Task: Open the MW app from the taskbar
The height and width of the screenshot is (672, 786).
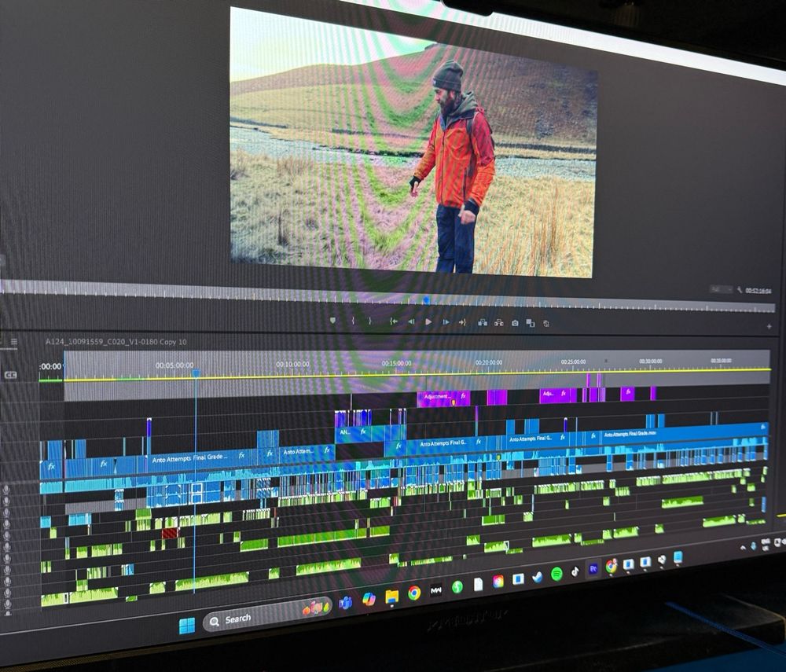Action: (x=435, y=590)
